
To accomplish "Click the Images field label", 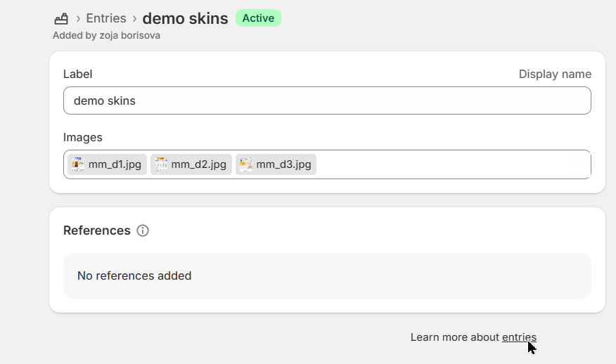I will click(x=82, y=137).
